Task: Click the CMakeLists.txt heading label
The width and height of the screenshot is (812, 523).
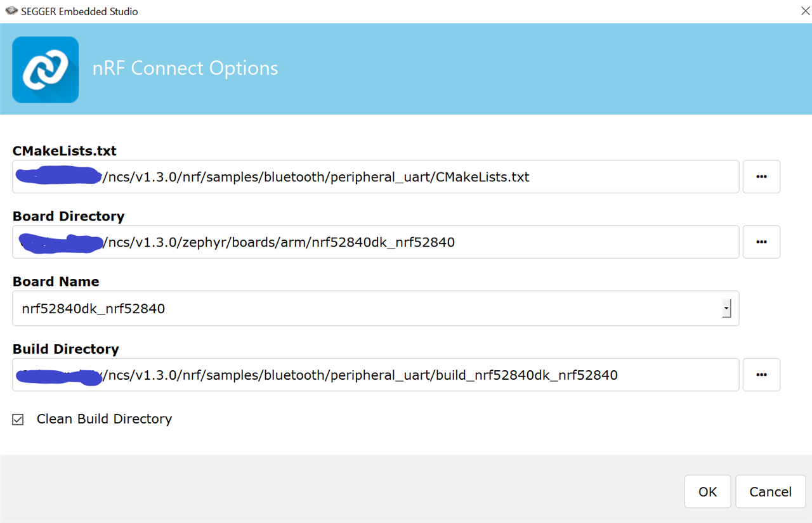Action: point(65,151)
